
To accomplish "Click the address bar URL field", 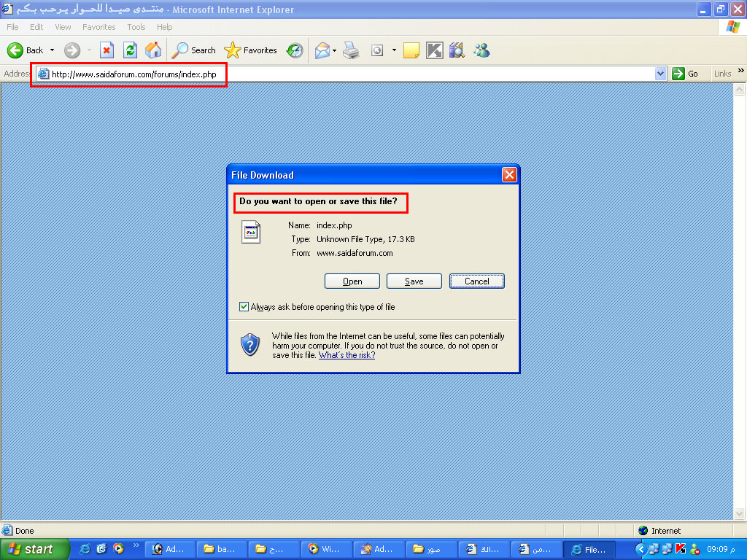I will (345, 74).
